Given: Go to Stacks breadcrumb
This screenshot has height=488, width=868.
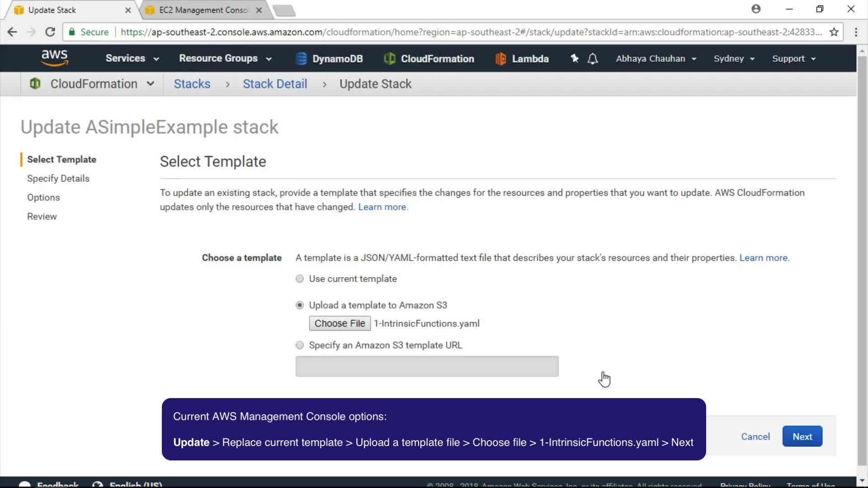Looking at the screenshot, I should 192,84.
